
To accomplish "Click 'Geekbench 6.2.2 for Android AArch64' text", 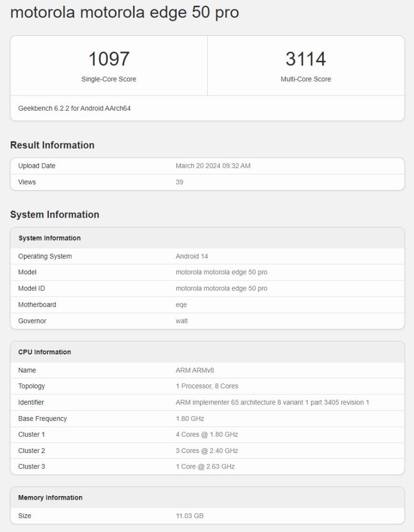I will [74, 108].
